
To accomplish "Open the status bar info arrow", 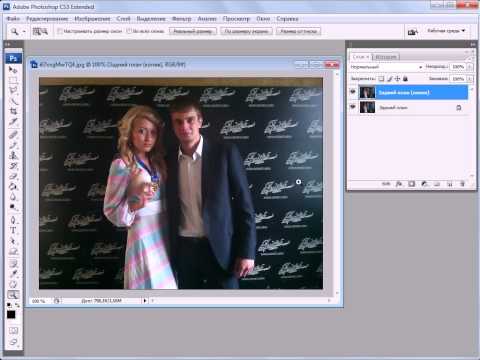I will point(145,301).
